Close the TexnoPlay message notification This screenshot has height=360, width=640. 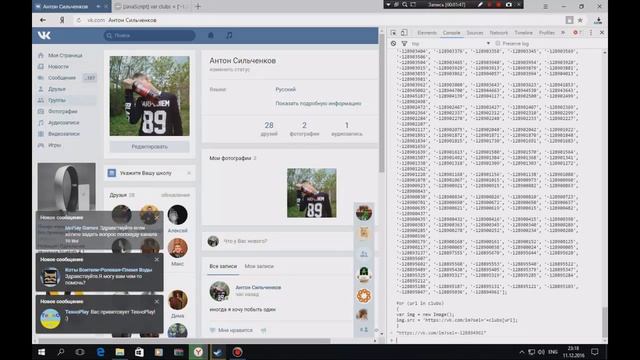157,302
